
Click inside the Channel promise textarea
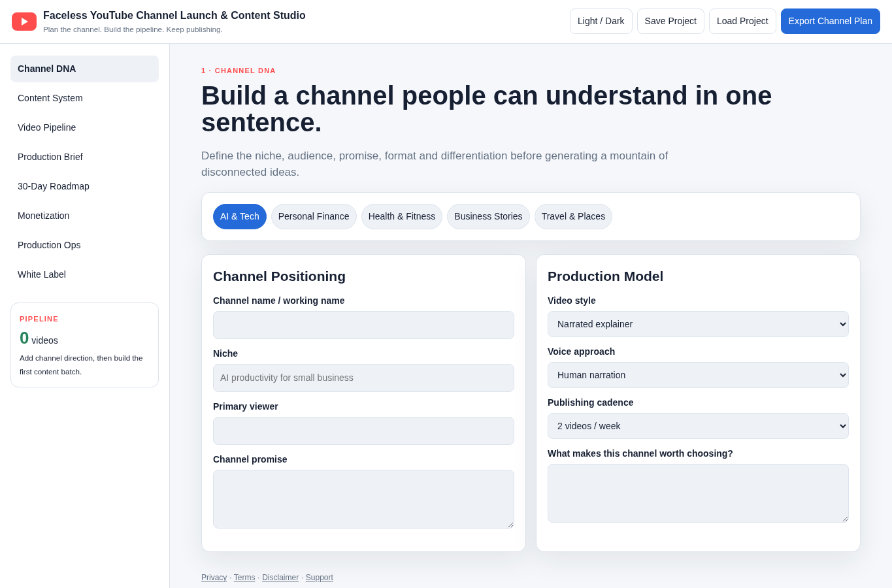coord(363,499)
